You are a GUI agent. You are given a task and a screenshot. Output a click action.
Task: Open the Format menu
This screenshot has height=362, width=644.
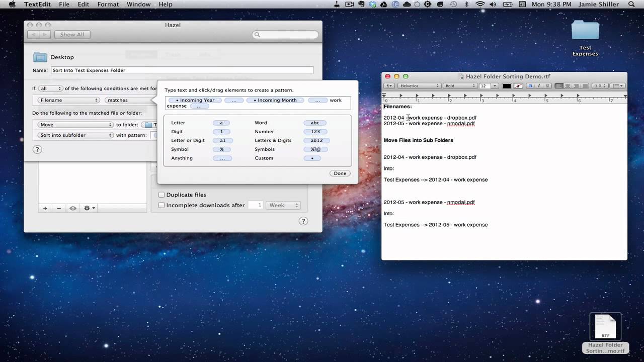pyautogui.click(x=108, y=5)
